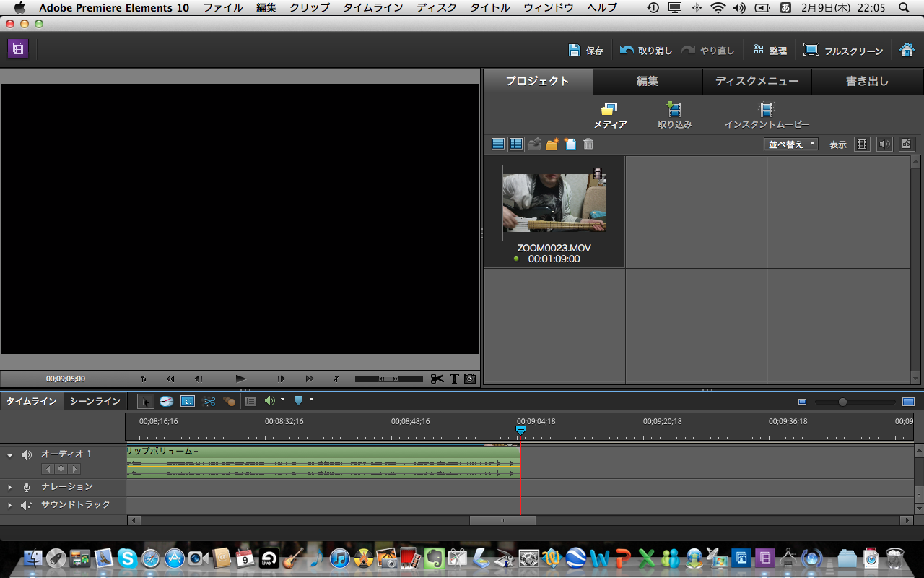Play the video in the monitor

point(241,379)
